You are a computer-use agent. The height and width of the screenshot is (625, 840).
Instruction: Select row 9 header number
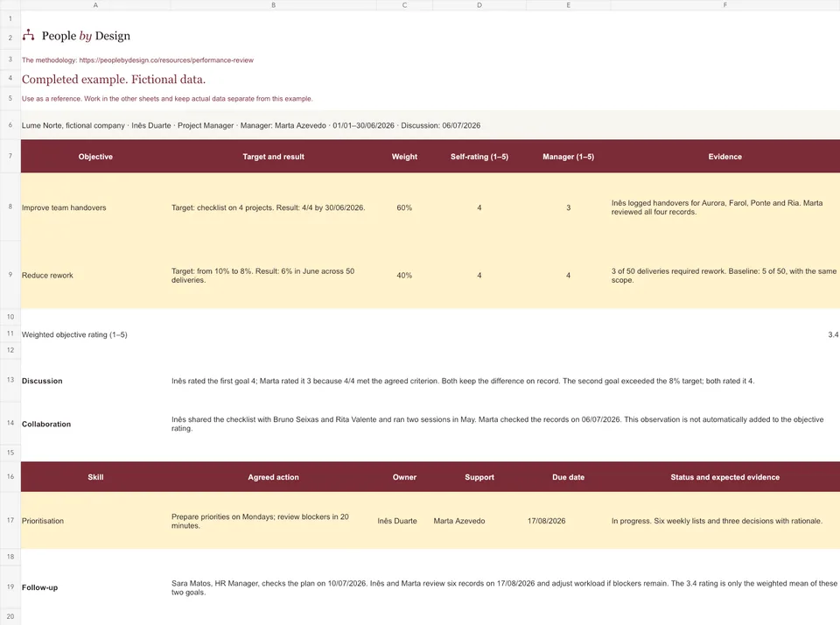[10, 275]
